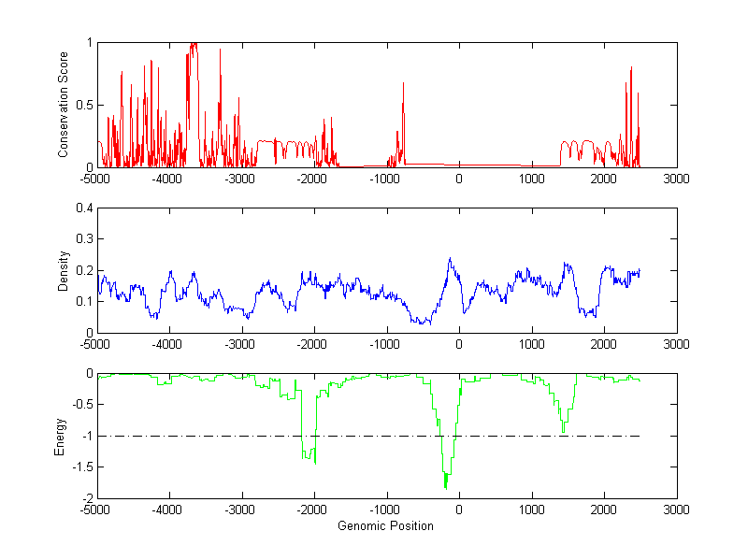Viewport: 748px width, 560px height.
Task: Click the -1.5 tick label on Energy axis
Action: (x=81, y=467)
